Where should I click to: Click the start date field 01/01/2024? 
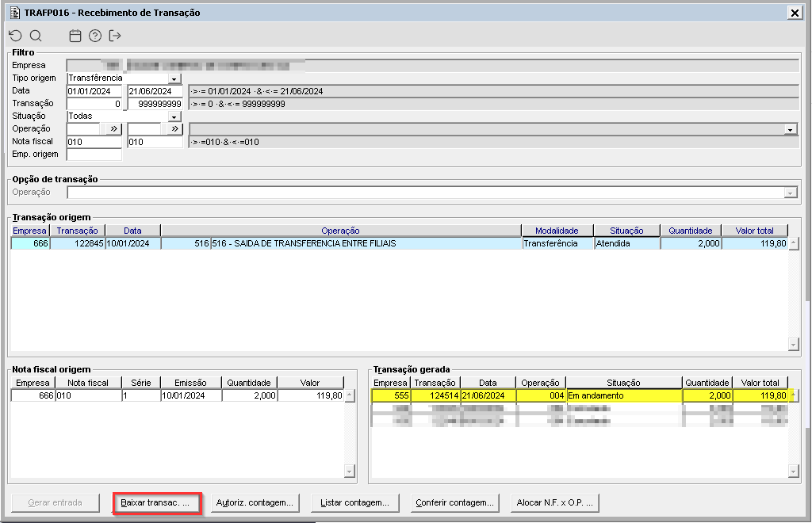coord(94,91)
